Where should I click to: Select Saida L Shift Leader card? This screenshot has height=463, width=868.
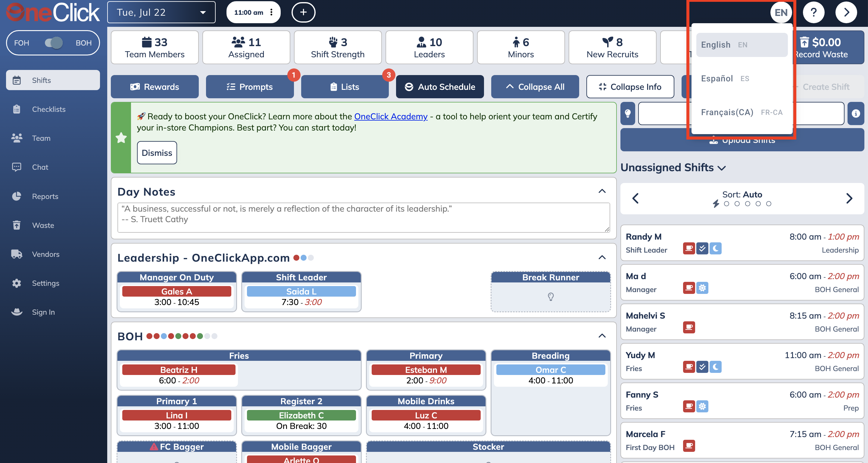click(301, 297)
